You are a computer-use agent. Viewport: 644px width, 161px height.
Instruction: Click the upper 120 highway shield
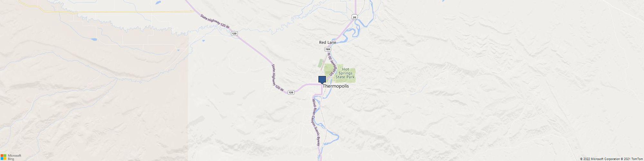(x=234, y=33)
